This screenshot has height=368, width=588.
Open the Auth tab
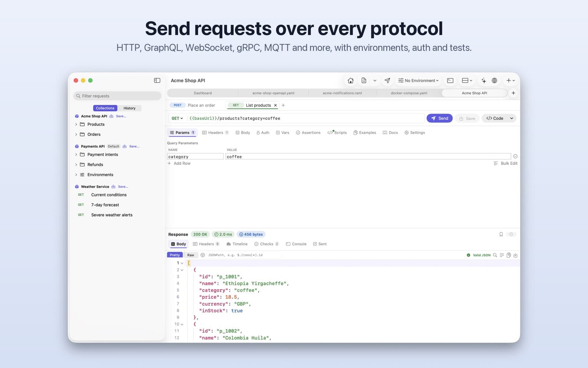click(263, 133)
